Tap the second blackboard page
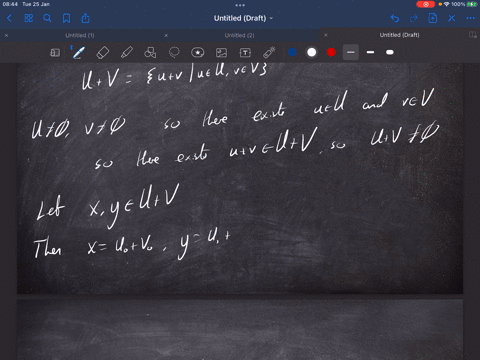480x360 pixels. tap(240, 329)
